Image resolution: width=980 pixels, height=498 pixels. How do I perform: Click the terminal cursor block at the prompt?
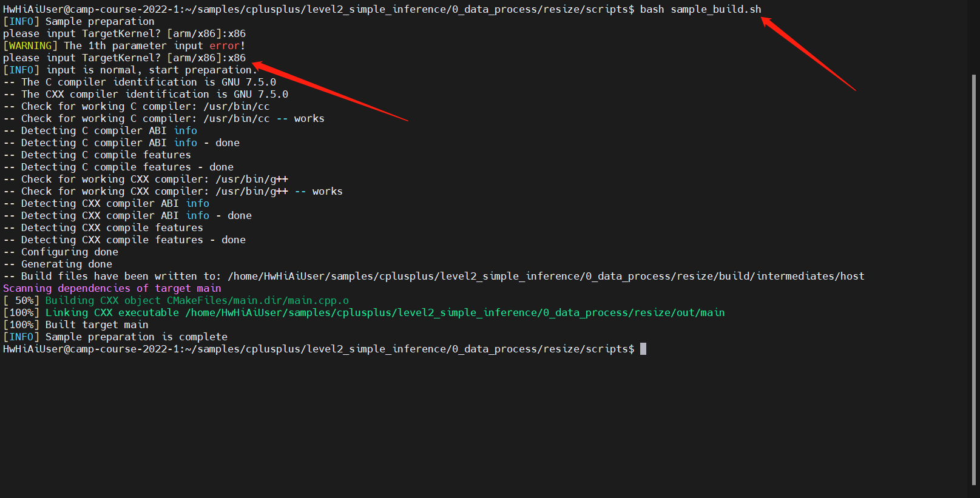click(x=643, y=349)
